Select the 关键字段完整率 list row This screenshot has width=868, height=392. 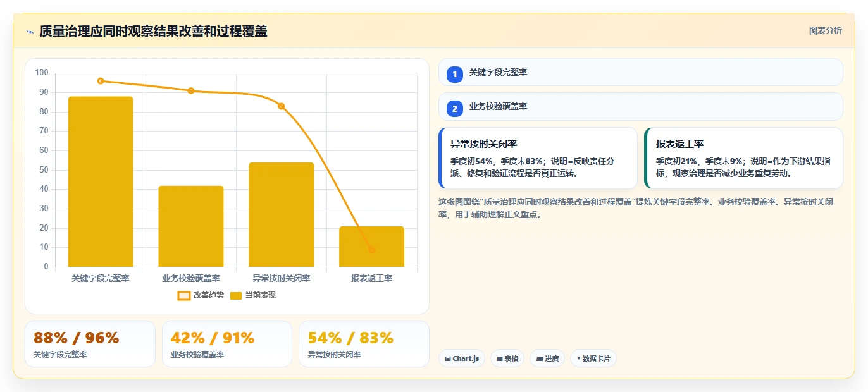(x=640, y=72)
